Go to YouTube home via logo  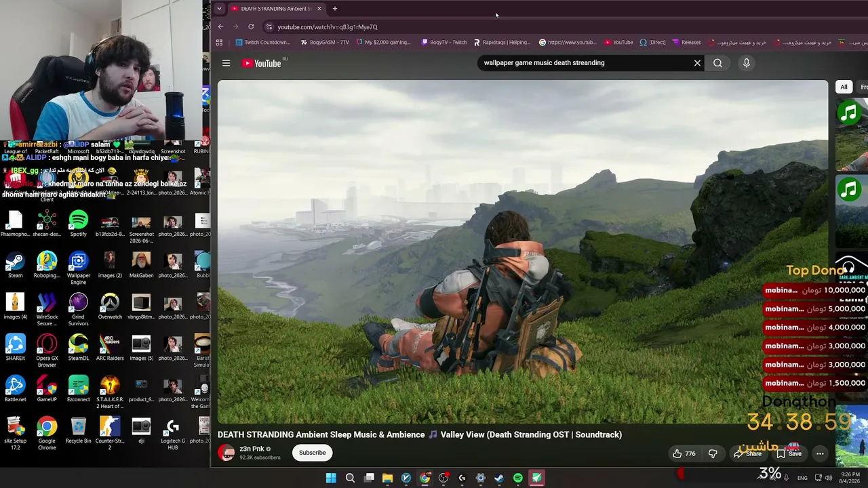(x=261, y=63)
